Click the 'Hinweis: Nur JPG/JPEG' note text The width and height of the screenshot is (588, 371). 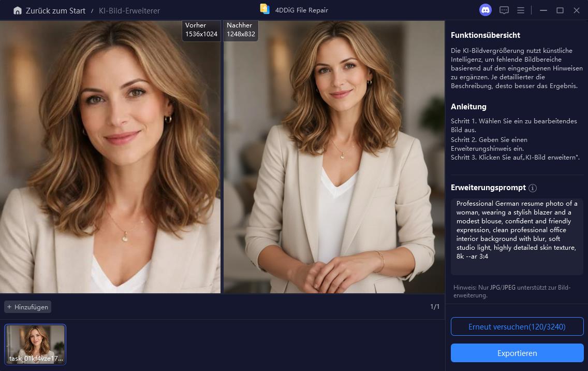[x=512, y=291]
